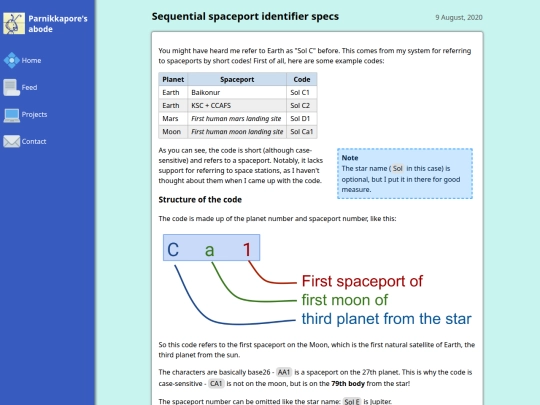Click First human moon landing site cell
Image resolution: width=540 pixels, height=405 pixels.
(237, 132)
